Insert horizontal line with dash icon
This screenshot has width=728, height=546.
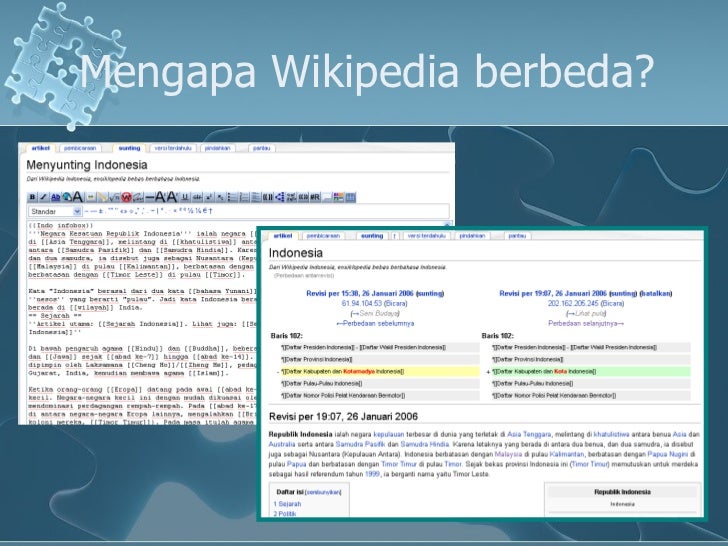click(x=150, y=197)
